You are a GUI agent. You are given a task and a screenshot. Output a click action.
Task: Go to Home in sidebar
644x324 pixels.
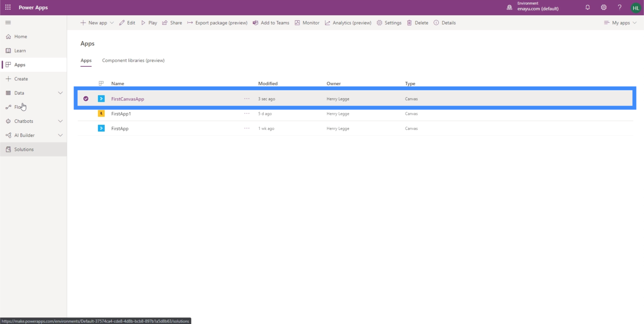[x=33, y=36]
